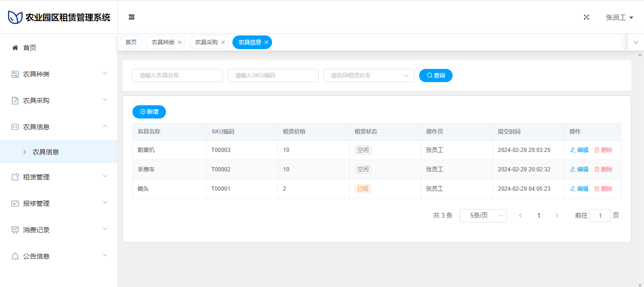The height and width of the screenshot is (287, 644).
Task: Click the edit pencil icon for 割草机
Action: click(573, 150)
